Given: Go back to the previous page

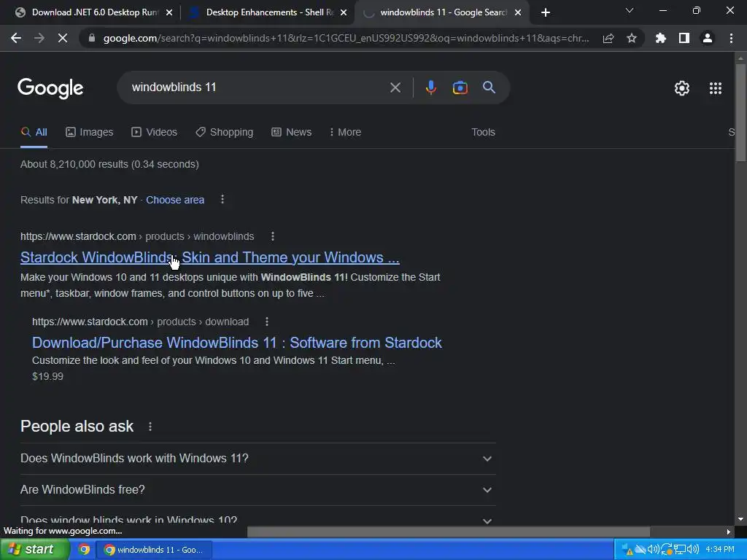Looking at the screenshot, I should 16,38.
